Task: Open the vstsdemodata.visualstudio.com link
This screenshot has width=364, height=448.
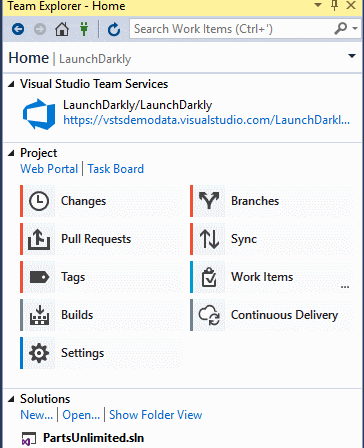Action: tap(206, 120)
